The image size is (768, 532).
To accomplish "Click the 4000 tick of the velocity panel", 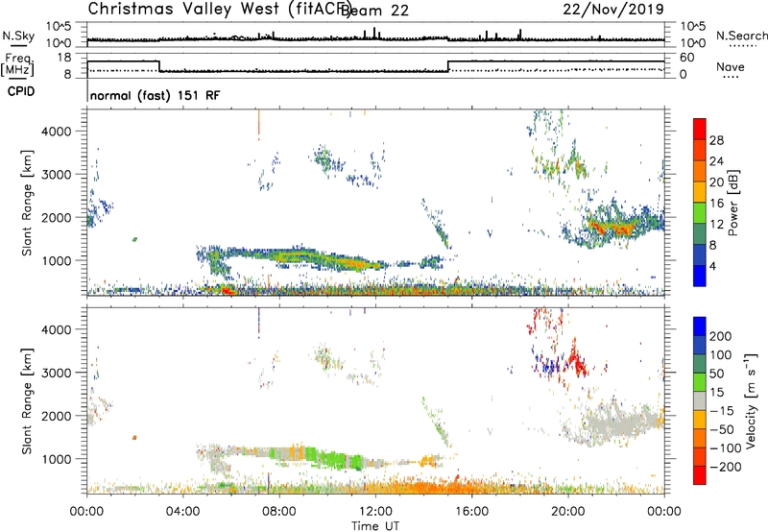I will tap(56, 329).
